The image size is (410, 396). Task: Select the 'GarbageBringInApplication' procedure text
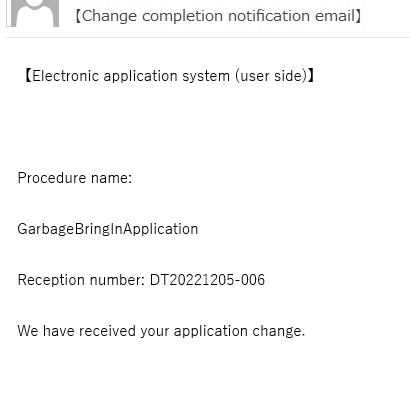108,229
